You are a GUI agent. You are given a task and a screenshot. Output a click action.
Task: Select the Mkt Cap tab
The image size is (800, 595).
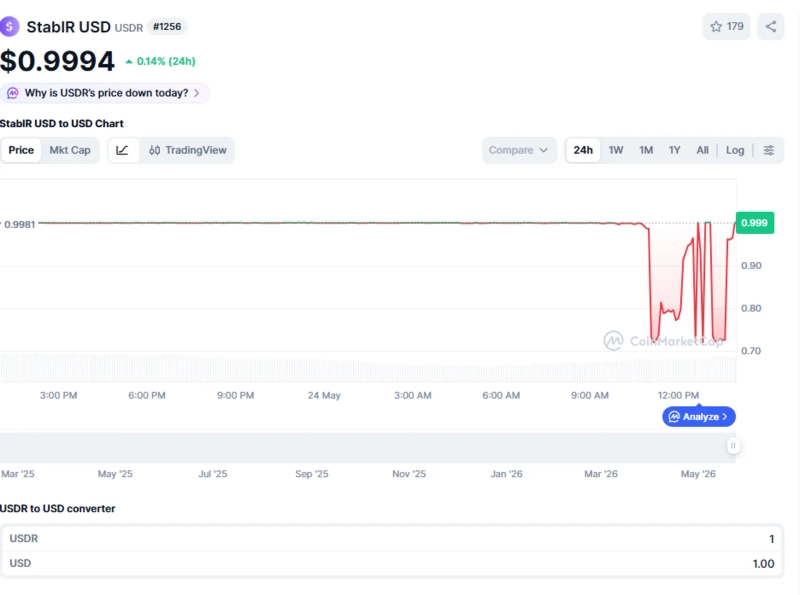tap(70, 150)
